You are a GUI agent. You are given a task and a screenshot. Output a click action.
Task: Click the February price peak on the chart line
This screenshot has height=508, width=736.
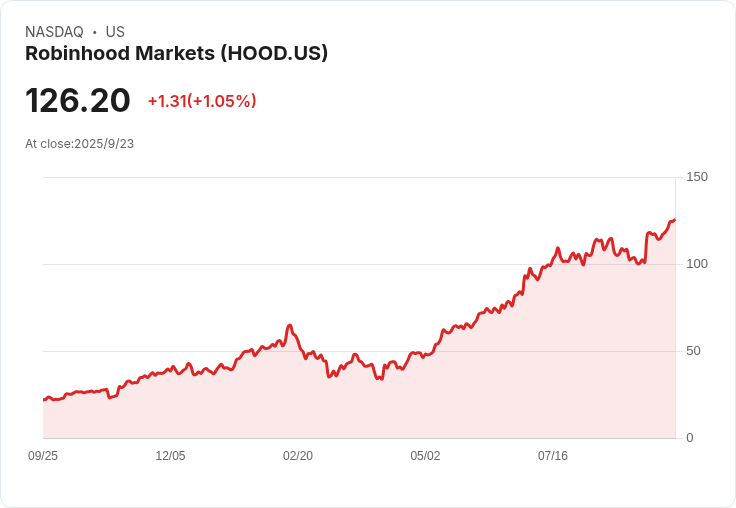(x=289, y=326)
